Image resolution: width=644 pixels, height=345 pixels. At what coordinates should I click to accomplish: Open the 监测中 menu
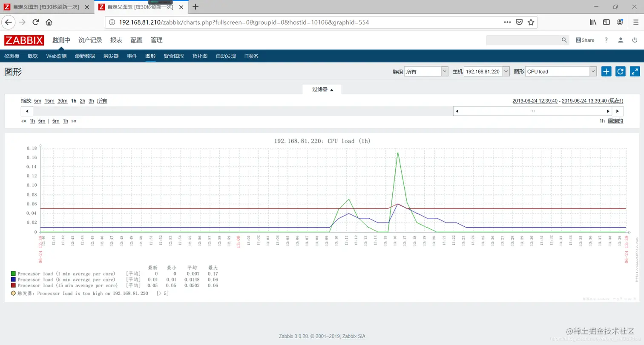pyautogui.click(x=61, y=40)
